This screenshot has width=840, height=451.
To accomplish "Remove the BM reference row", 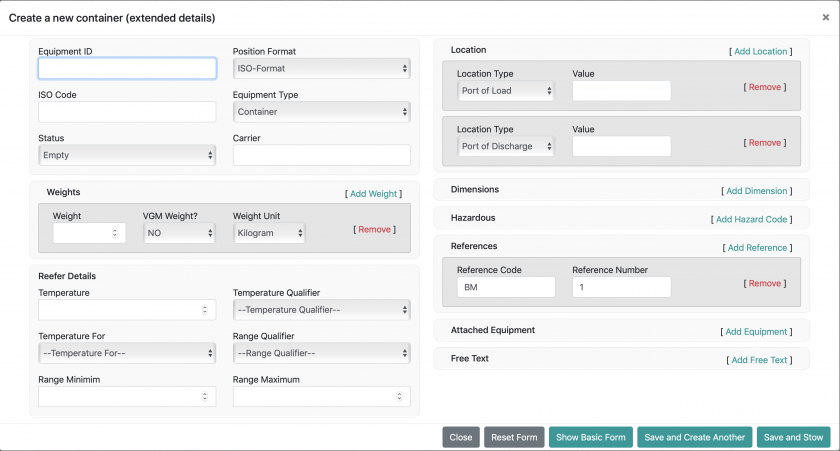I will [764, 283].
